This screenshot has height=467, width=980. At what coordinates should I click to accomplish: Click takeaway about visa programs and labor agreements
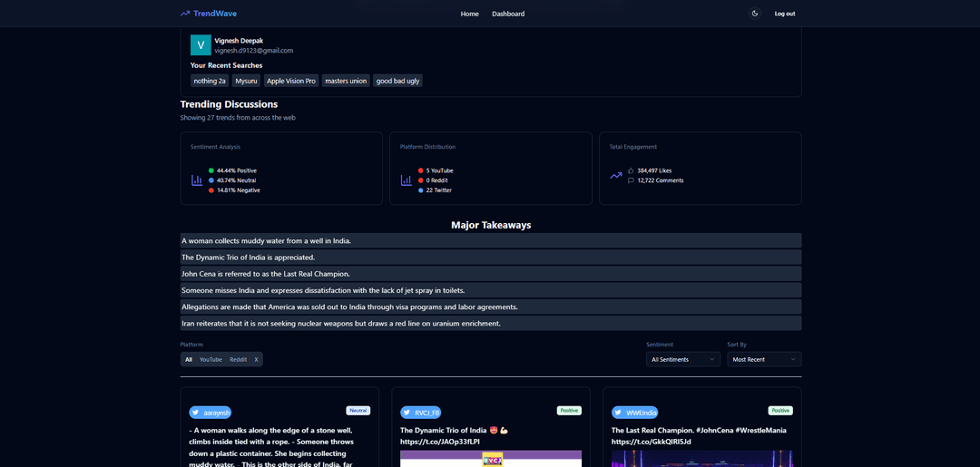tap(491, 306)
